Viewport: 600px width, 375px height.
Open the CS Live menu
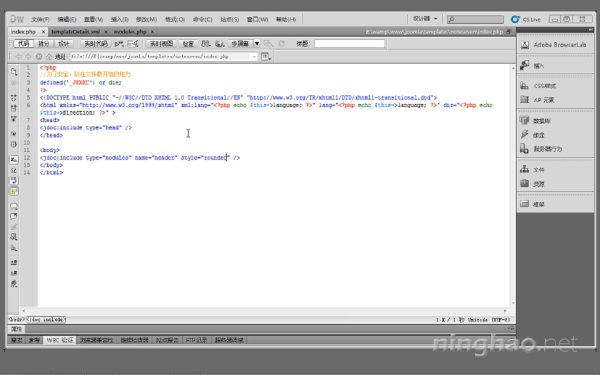pos(526,19)
